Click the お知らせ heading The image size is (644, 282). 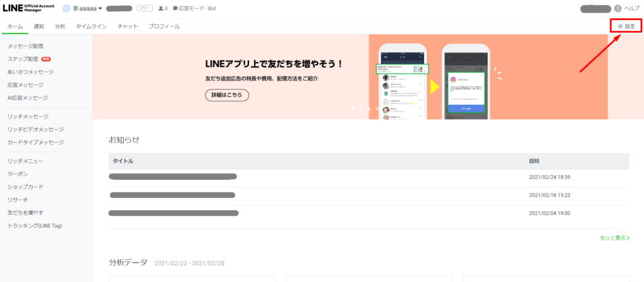pyautogui.click(x=124, y=140)
